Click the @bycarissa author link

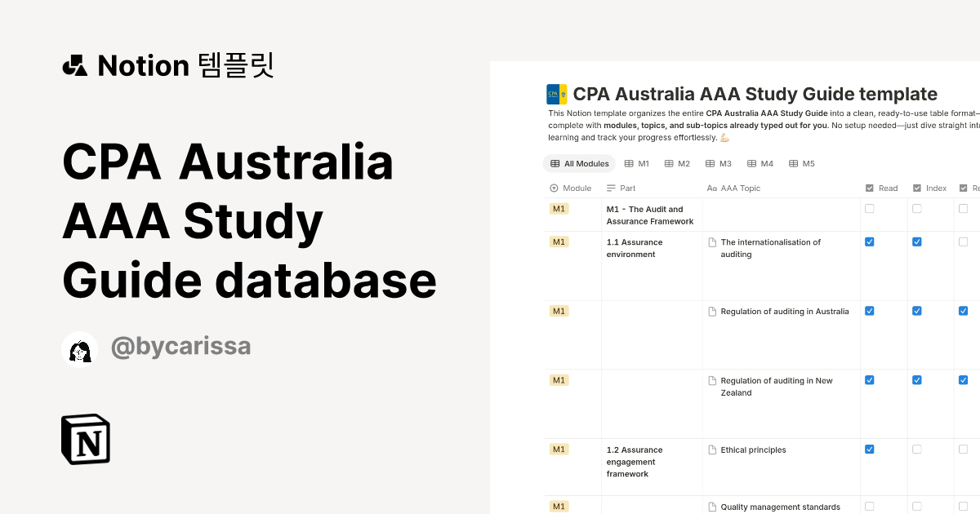(x=180, y=347)
